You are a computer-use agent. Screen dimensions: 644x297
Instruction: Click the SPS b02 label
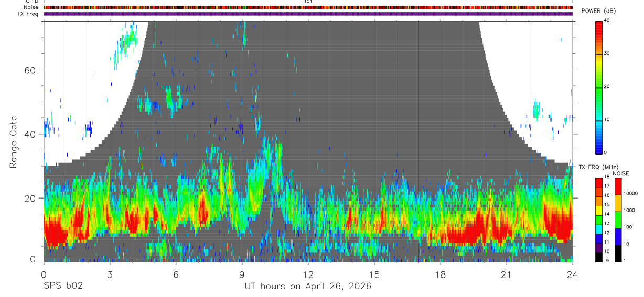click(63, 287)
